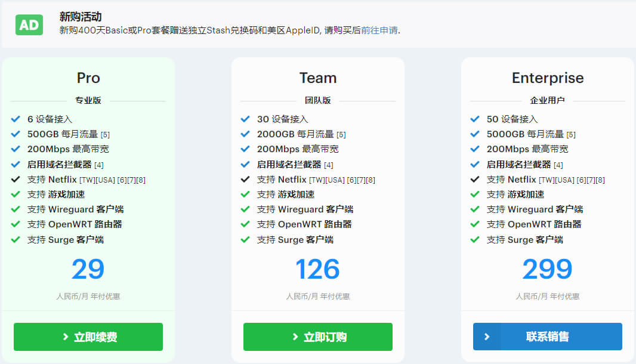Click the 29 price in the Pro card
The image size is (636, 364).
pyautogui.click(x=88, y=269)
